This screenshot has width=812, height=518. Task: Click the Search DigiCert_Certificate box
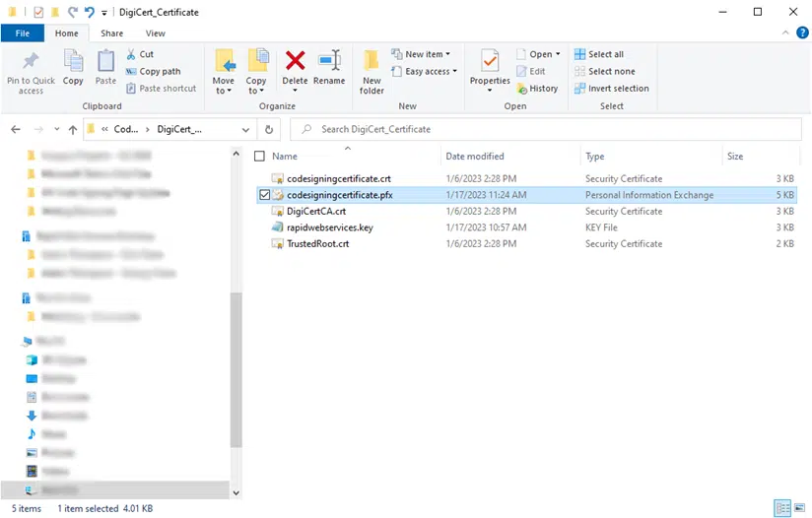pos(545,129)
